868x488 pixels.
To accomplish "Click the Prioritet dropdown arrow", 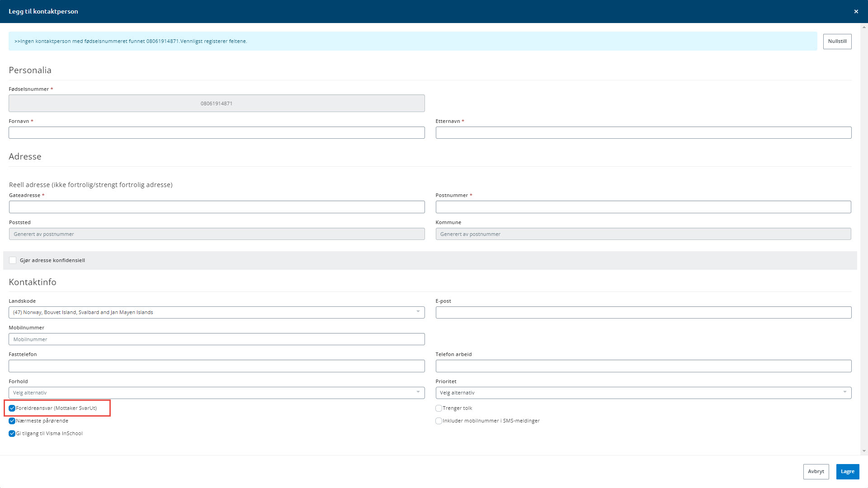I will pos(845,392).
